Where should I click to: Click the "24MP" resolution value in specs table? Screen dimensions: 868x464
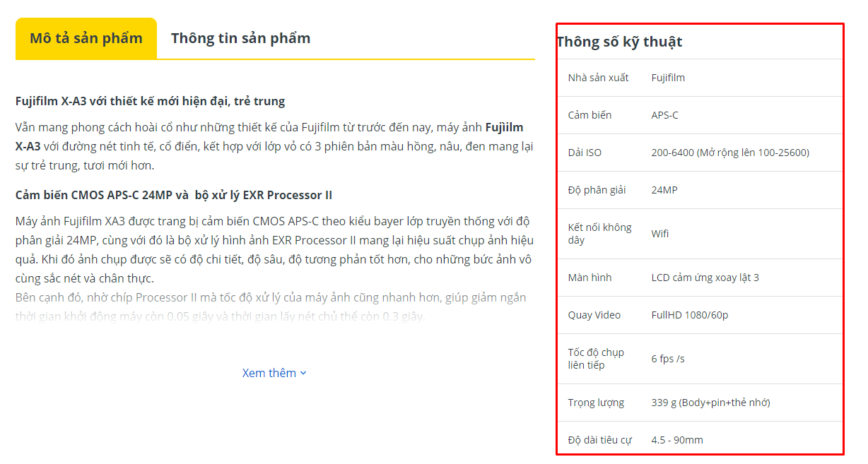click(664, 190)
